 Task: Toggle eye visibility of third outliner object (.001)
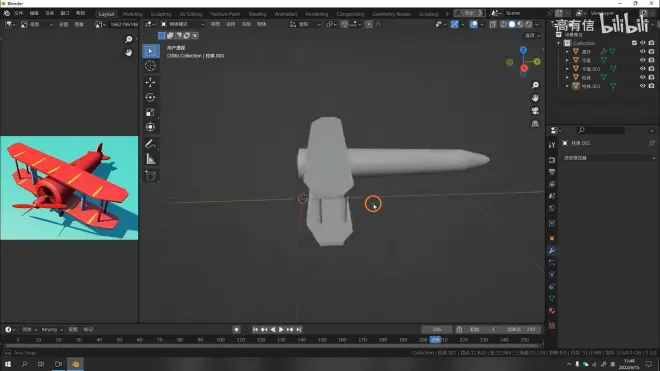coord(642,69)
